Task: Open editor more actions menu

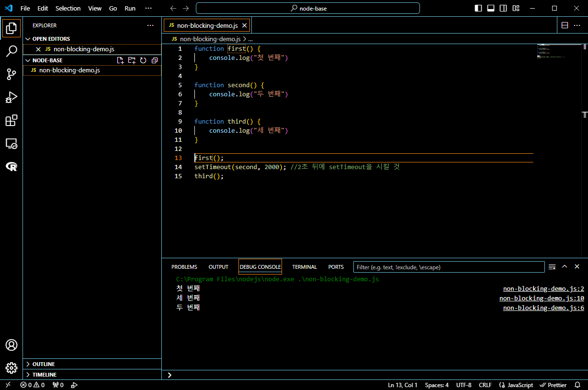Action: point(577,25)
